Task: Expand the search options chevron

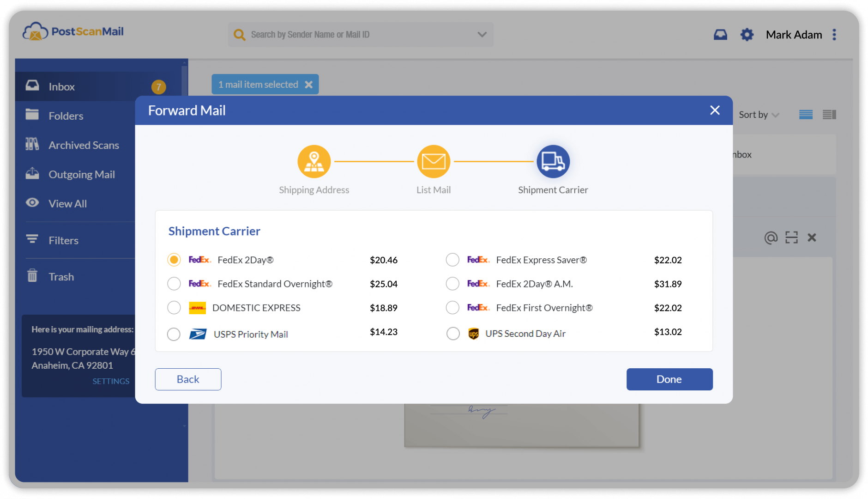Action: click(482, 34)
